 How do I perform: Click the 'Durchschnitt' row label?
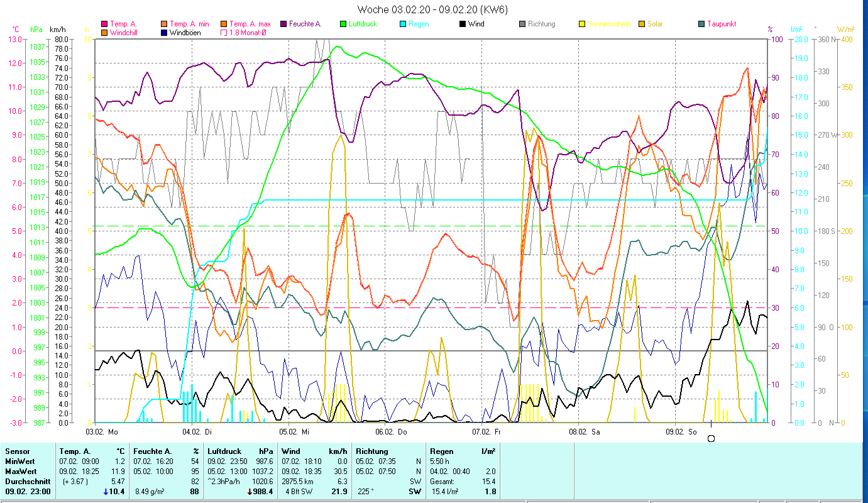click(26, 482)
